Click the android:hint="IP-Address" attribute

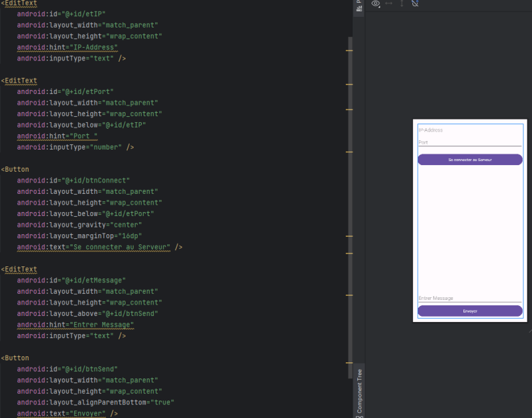pos(67,47)
